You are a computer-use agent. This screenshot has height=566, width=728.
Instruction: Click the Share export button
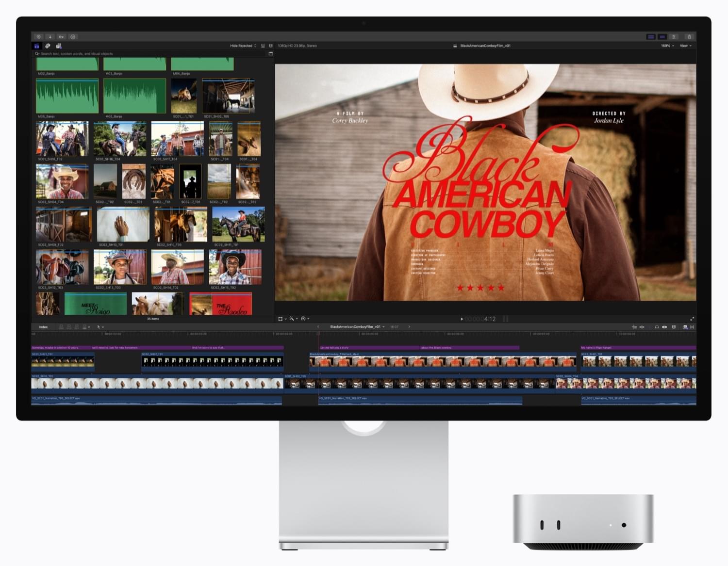[689, 36]
